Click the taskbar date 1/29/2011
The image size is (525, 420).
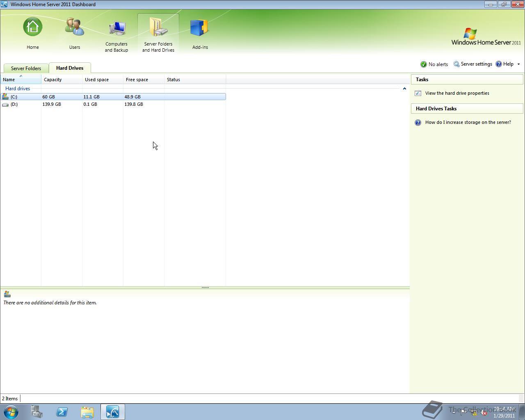pos(504,415)
